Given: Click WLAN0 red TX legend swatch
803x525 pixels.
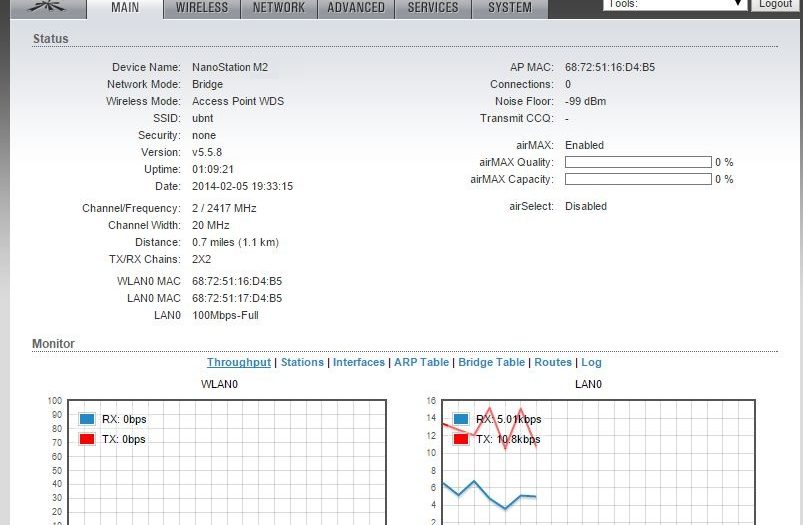Looking at the screenshot, I should coord(87,439).
